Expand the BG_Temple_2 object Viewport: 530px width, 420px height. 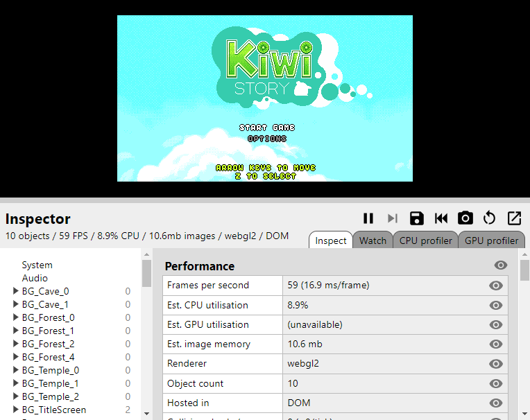(15, 396)
